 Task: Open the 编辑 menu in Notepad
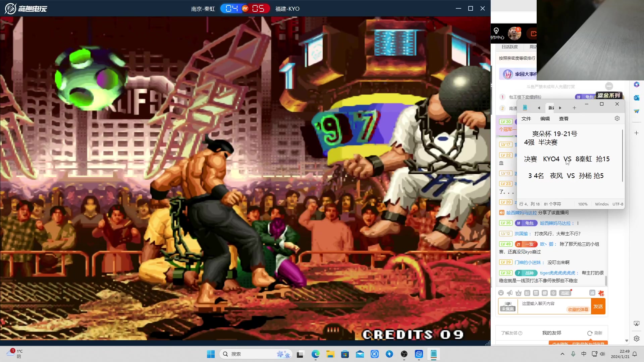click(545, 119)
